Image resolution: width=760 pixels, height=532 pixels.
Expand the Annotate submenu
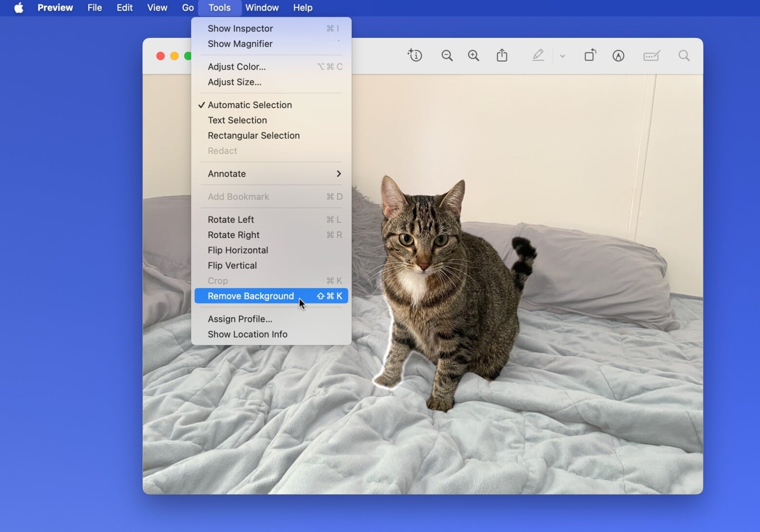[x=227, y=173]
